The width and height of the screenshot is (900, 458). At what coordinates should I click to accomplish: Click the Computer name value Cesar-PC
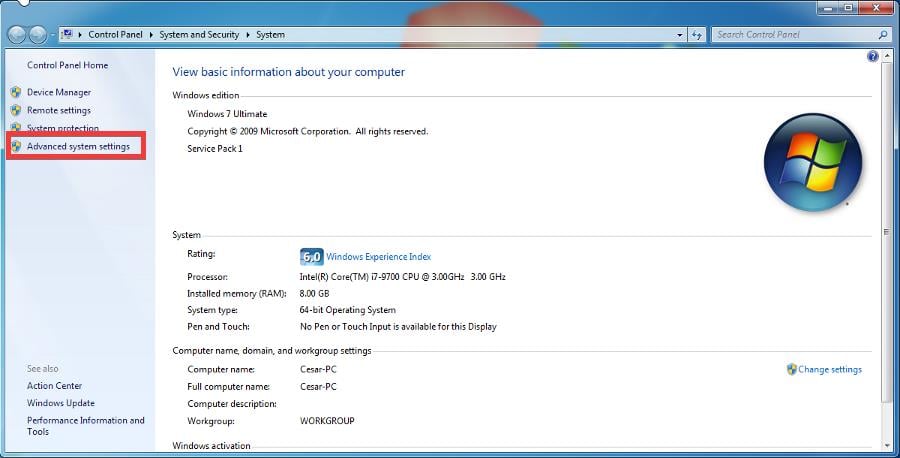point(318,369)
